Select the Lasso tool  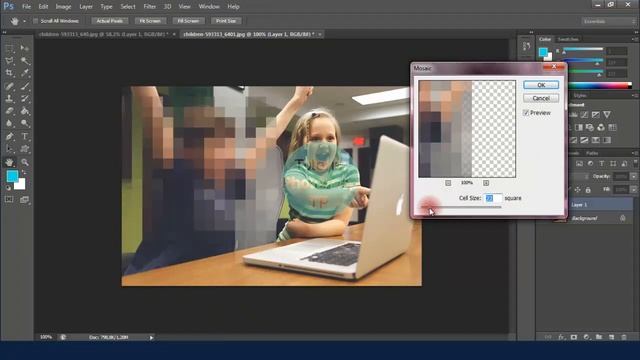point(9,61)
